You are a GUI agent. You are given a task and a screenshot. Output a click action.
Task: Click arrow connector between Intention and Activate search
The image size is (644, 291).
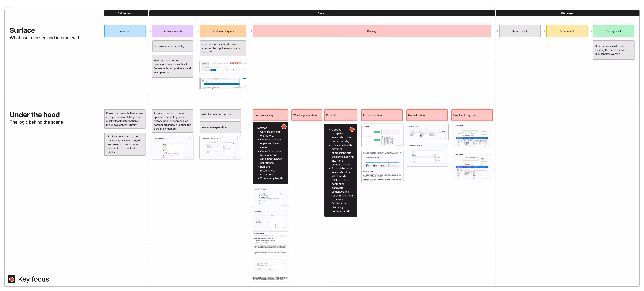coord(149,31)
